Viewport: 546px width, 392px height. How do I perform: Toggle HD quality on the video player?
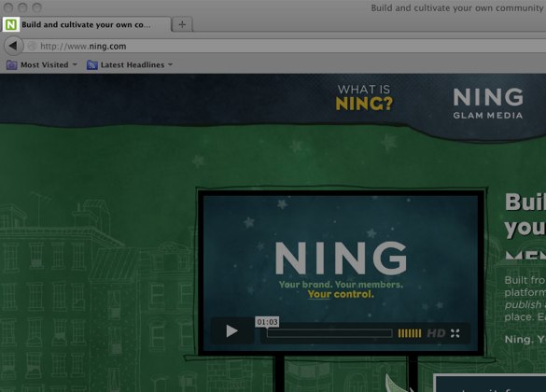tap(436, 333)
